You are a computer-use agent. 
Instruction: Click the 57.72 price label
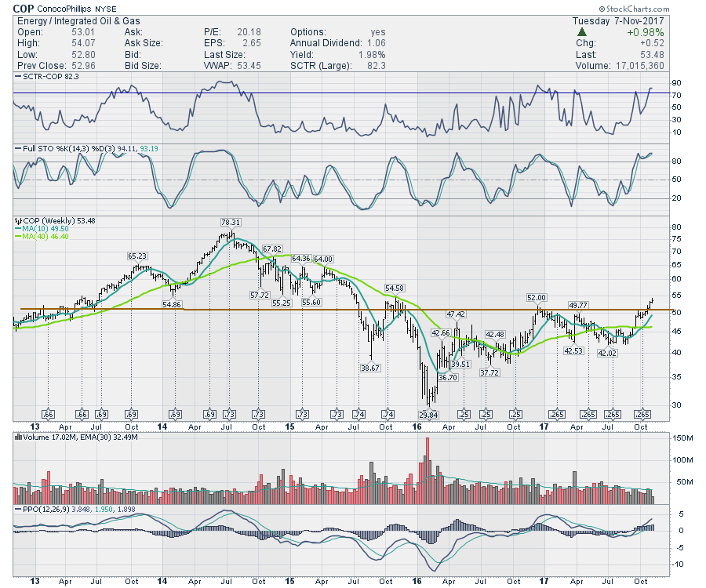[x=260, y=295]
